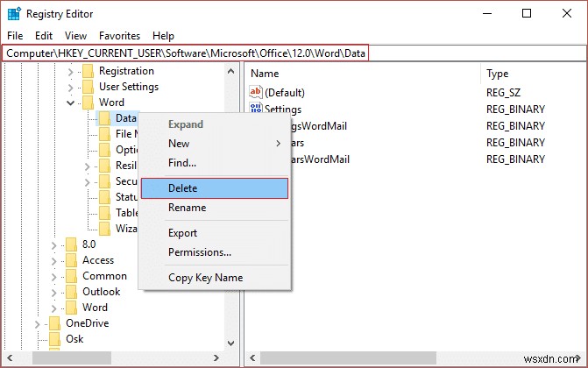The height and width of the screenshot is (368, 588).
Task: Click the tree pane scroll up arrow
Action: pyautogui.click(x=231, y=71)
